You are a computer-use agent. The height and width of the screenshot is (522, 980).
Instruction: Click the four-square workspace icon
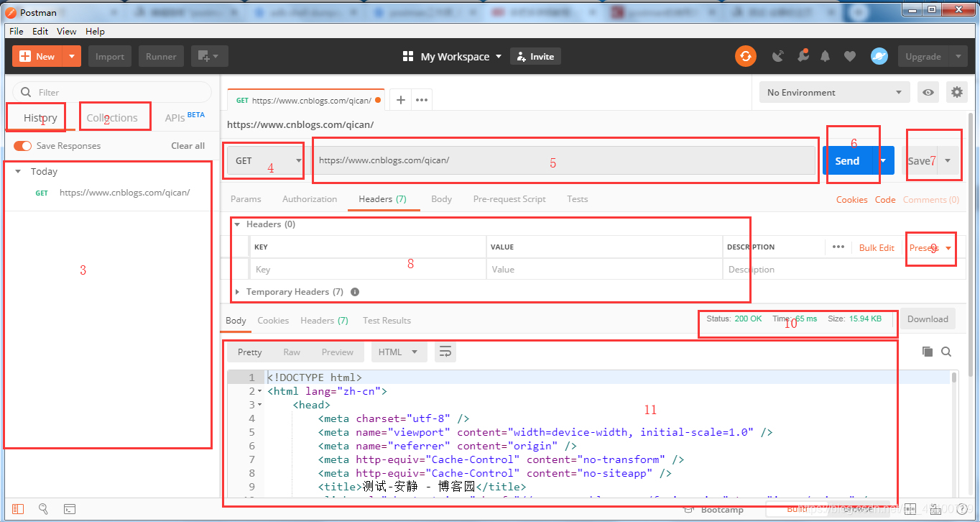pos(408,56)
